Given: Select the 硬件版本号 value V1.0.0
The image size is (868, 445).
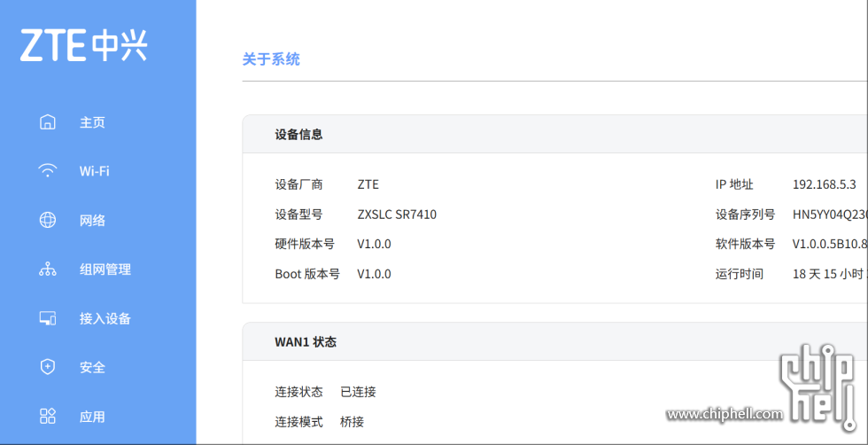Looking at the screenshot, I should [374, 244].
